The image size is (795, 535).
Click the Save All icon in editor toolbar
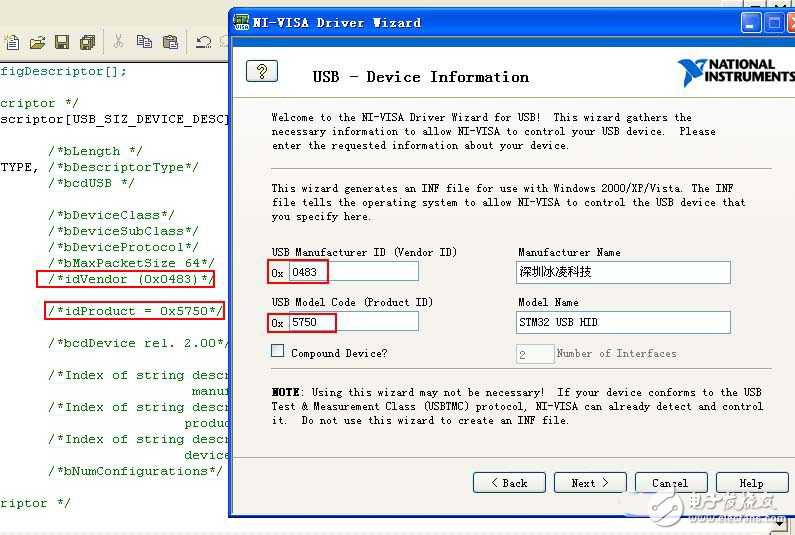(x=87, y=42)
